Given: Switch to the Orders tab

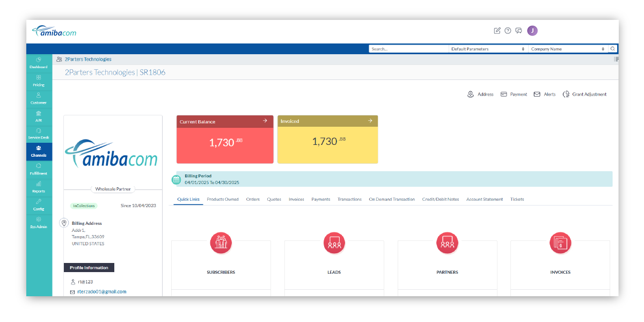Looking at the screenshot, I should pos(253,200).
